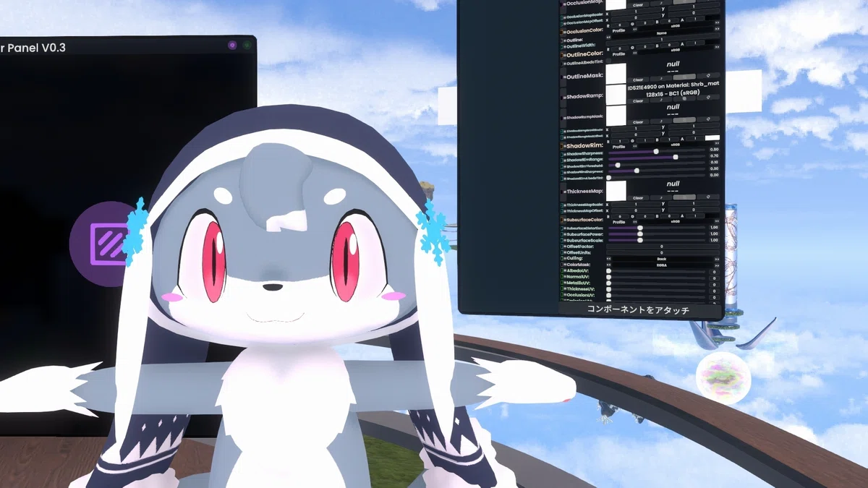Click the rightmost asset button in the OutlineMask row
Viewport: 868px width, 488px height.
(x=708, y=76)
